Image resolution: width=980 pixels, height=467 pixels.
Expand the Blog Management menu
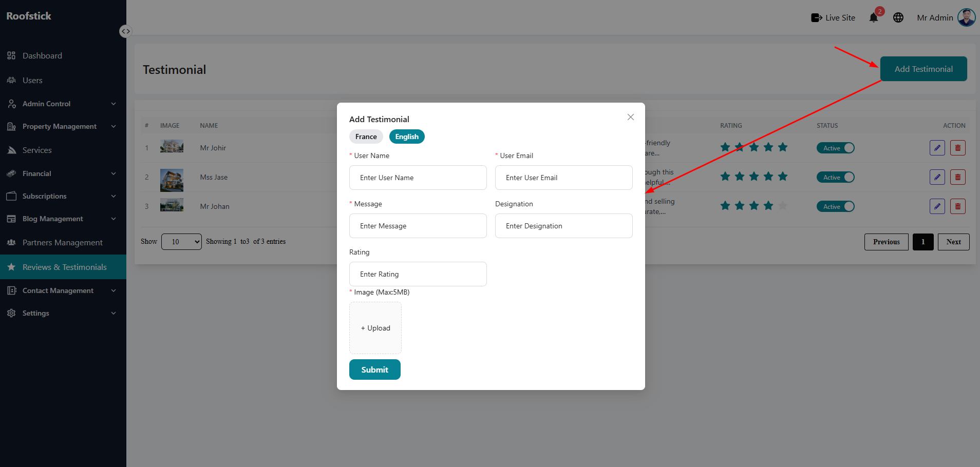coord(63,219)
